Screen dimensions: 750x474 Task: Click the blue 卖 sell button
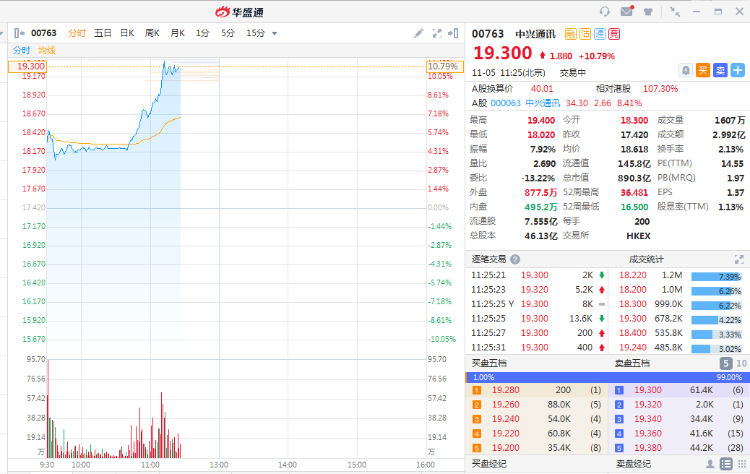720,70
